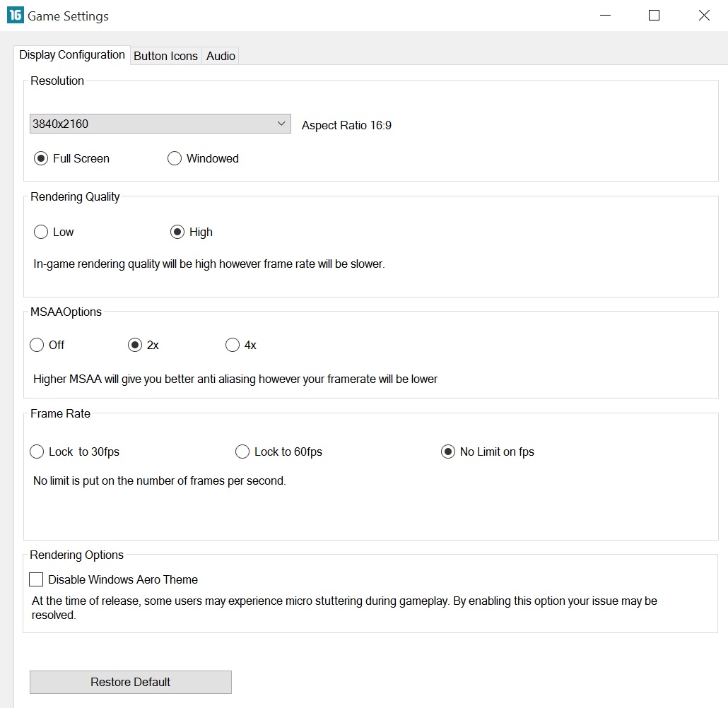The height and width of the screenshot is (708, 728).
Task: Switch to the Button Icons tab
Action: click(165, 56)
